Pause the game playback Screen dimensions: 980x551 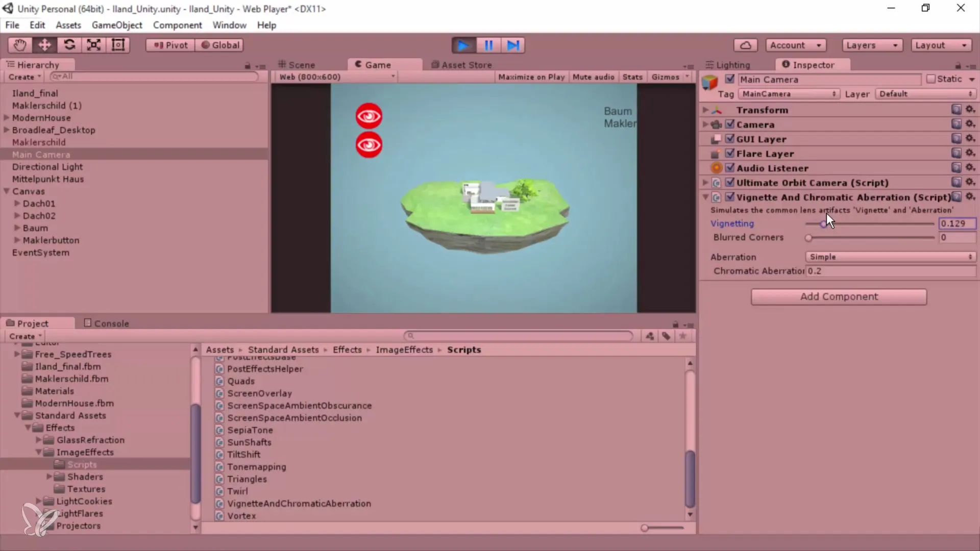coord(488,45)
